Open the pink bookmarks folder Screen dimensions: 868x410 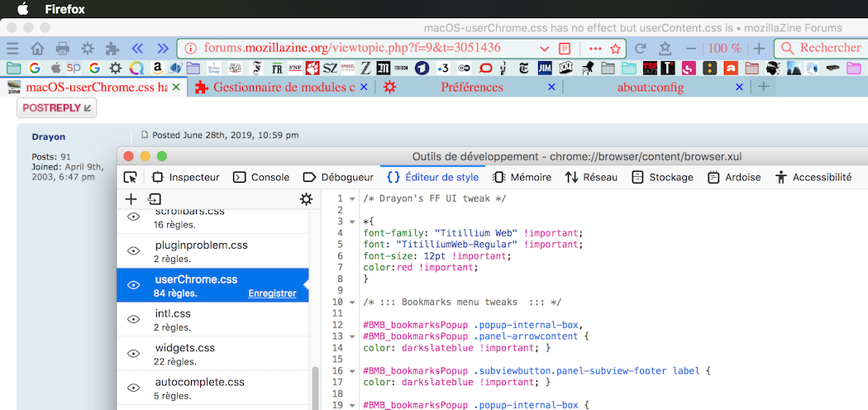(854, 69)
